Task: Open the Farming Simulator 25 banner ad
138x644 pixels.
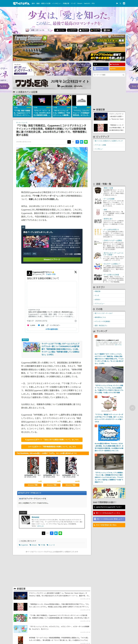Action: pos(69,48)
